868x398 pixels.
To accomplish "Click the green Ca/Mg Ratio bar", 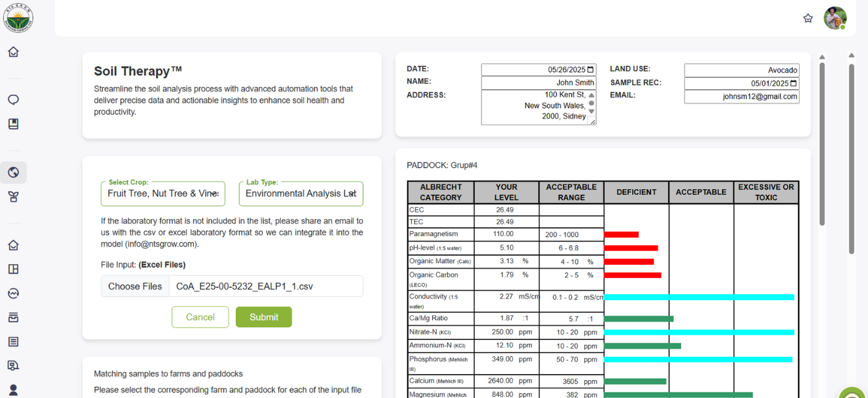I will click(639, 319).
